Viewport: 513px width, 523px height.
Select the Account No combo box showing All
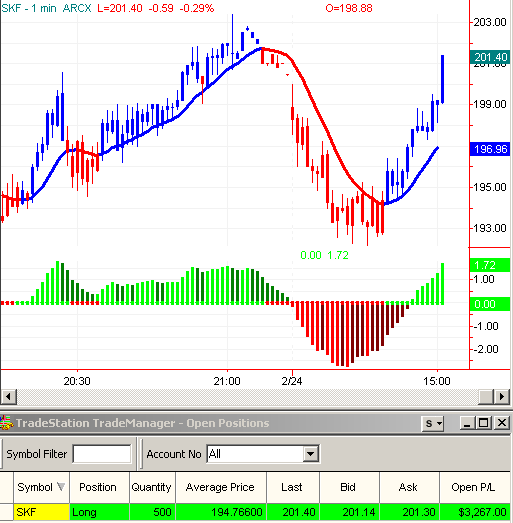263,454
